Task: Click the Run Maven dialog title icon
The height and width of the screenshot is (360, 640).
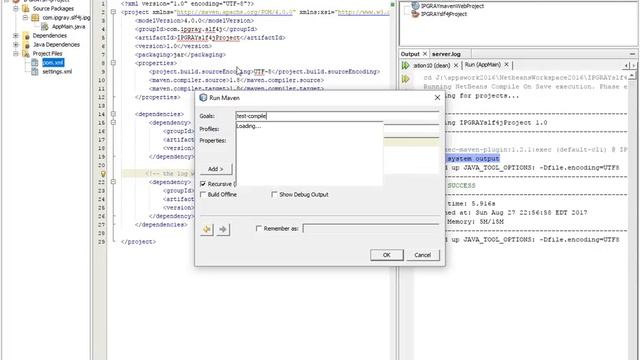Action: click(203, 98)
